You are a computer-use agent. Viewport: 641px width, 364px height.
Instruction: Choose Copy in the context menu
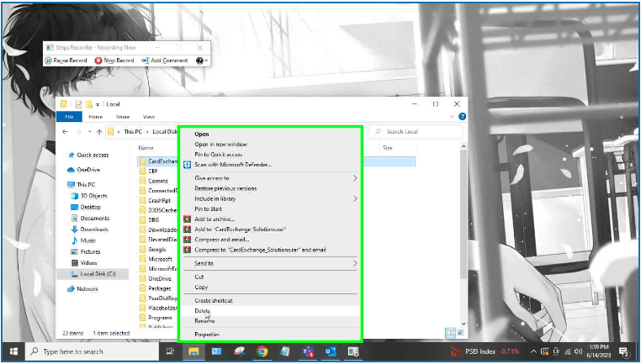(x=270, y=288)
